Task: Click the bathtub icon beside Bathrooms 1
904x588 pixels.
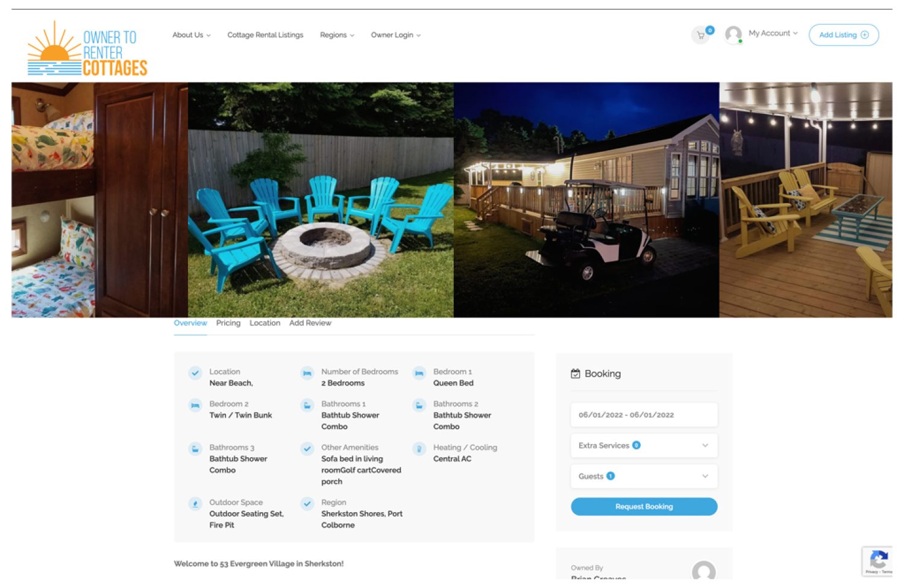Action: [307, 405]
